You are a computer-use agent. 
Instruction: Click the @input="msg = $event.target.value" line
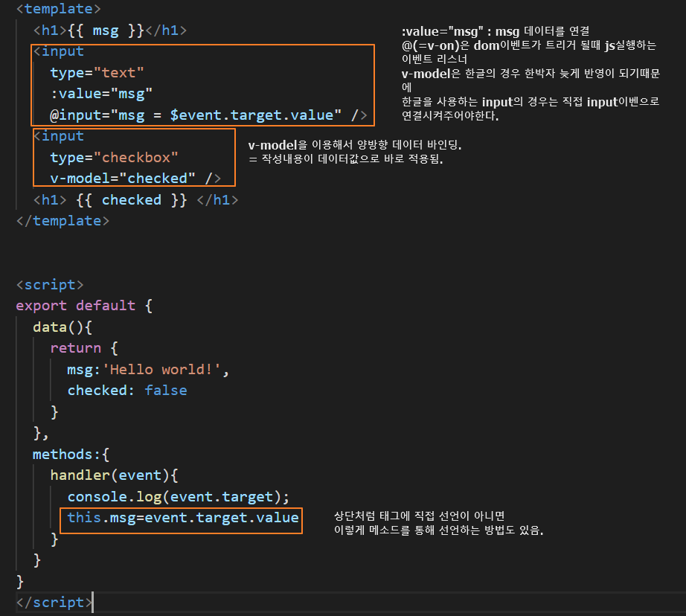coord(208,115)
